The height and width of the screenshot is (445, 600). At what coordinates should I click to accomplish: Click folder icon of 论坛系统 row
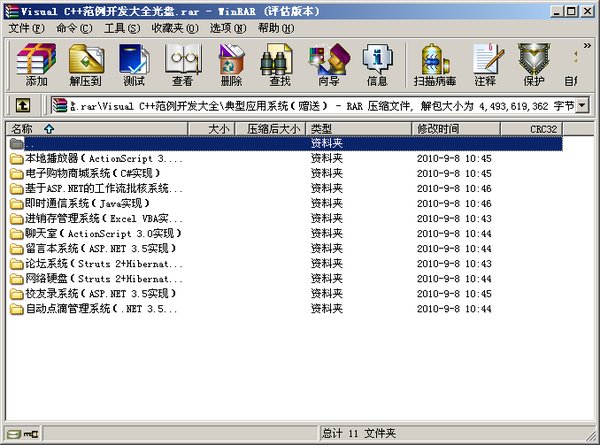(x=16, y=264)
